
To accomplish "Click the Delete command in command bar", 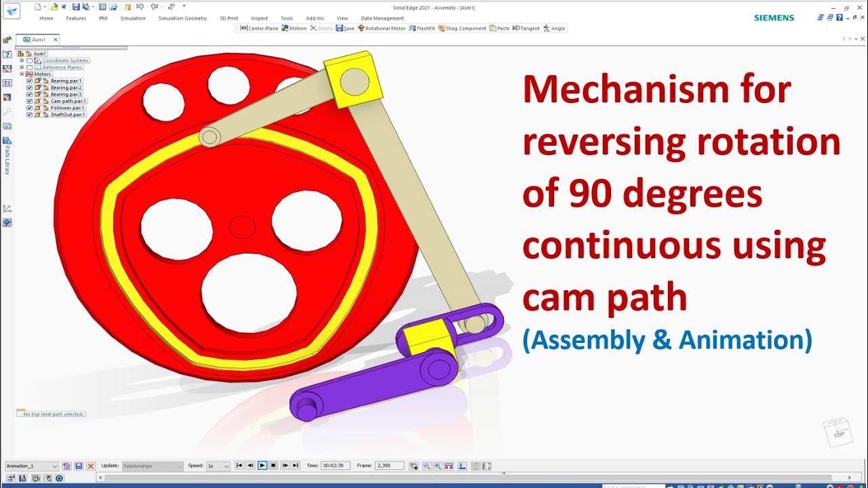I will click(x=321, y=28).
